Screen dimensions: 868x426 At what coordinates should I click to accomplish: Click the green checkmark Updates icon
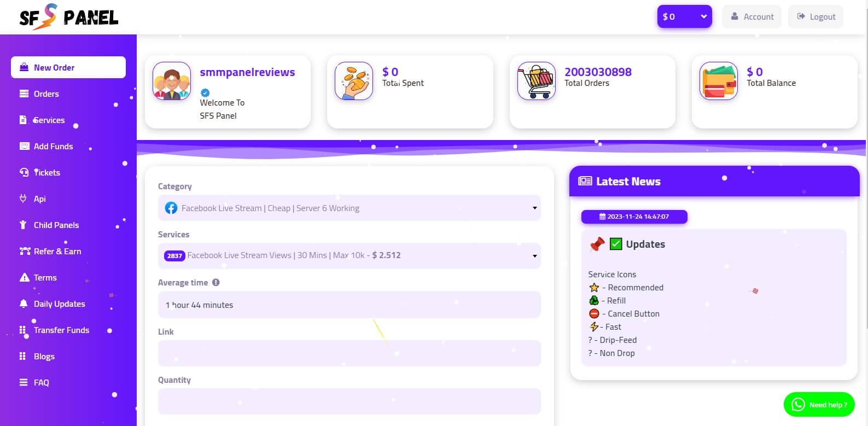click(x=616, y=244)
